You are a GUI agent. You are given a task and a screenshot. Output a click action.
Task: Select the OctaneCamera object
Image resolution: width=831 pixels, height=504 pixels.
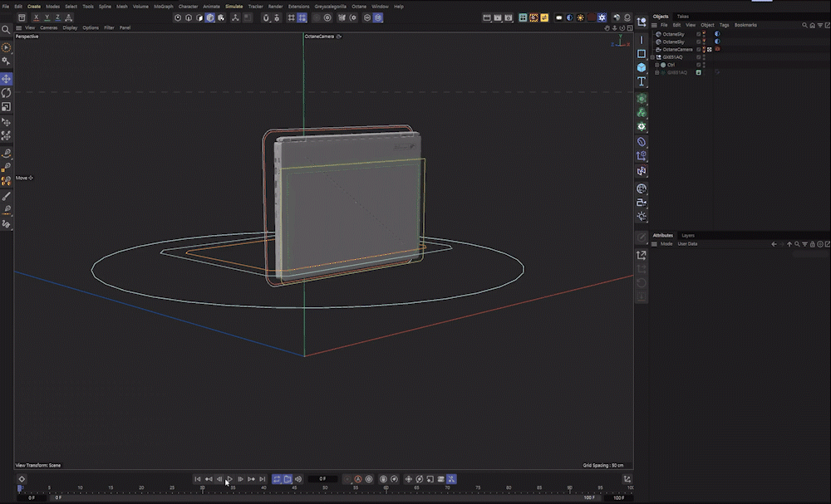point(677,49)
